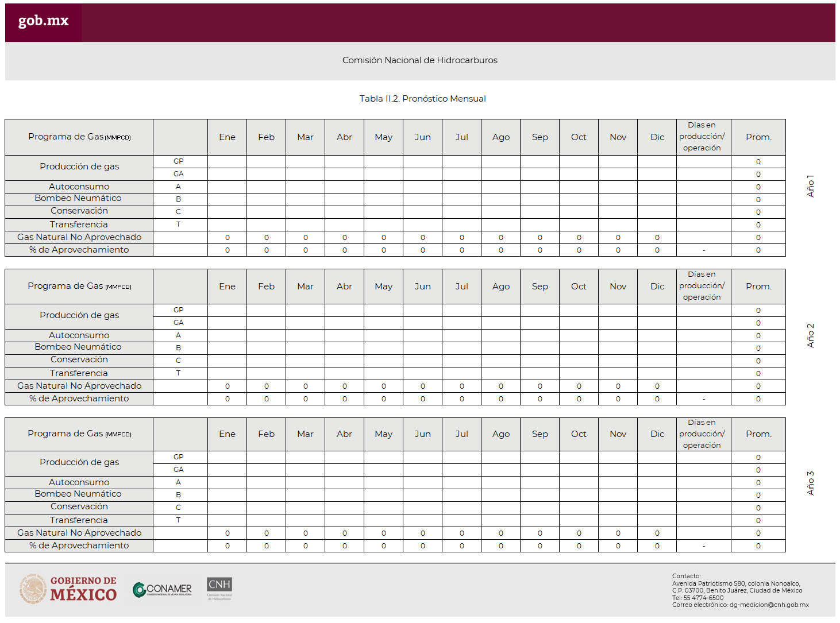Click the GP cell label in Año 1
This screenshot has height=623, width=840.
[178, 161]
